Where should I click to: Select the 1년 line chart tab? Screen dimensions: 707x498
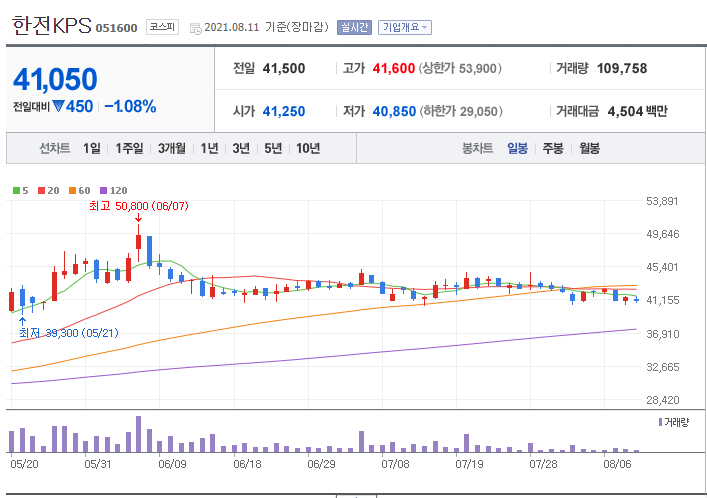coord(209,148)
